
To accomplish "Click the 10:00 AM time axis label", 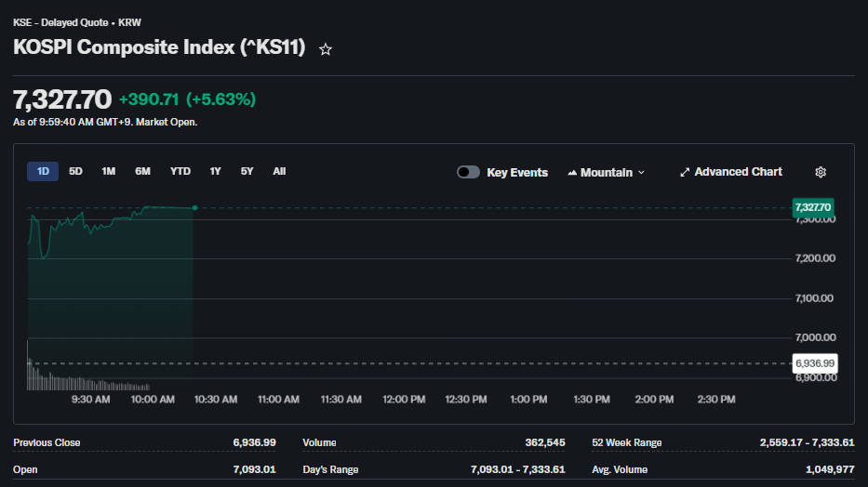I will [x=153, y=399].
